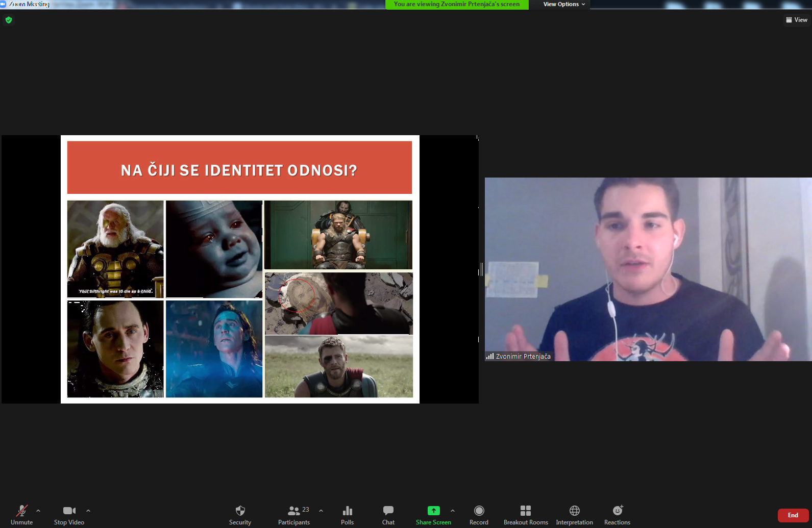Click the slide title NA ČIJI SE IDENTITET ODNOSI?
This screenshot has height=528, width=812.
[x=239, y=170]
